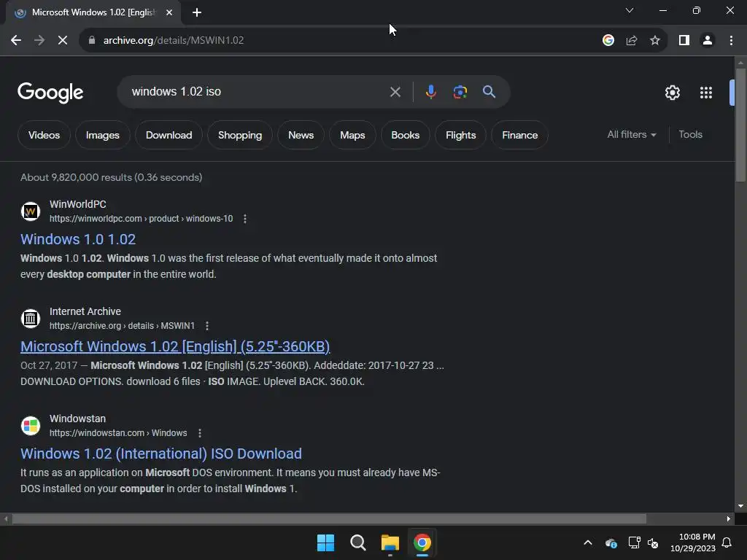Switch to Shopping results
Image resolution: width=747 pixels, height=560 pixels.
coord(239,135)
